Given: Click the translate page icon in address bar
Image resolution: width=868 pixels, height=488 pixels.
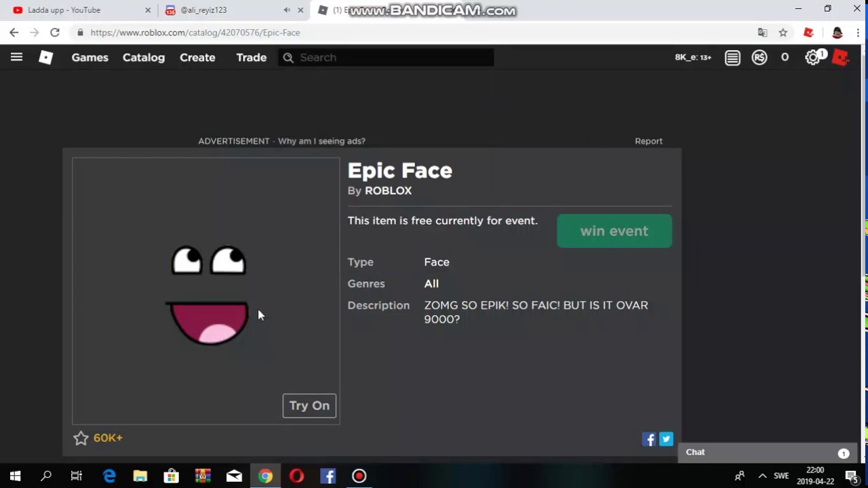Looking at the screenshot, I should pos(763,33).
